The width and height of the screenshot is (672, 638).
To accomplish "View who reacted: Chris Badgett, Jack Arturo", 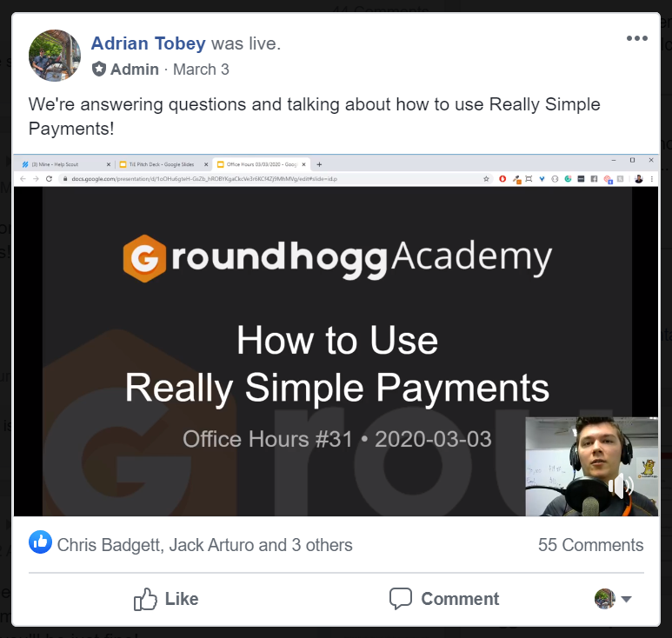I will 204,545.
